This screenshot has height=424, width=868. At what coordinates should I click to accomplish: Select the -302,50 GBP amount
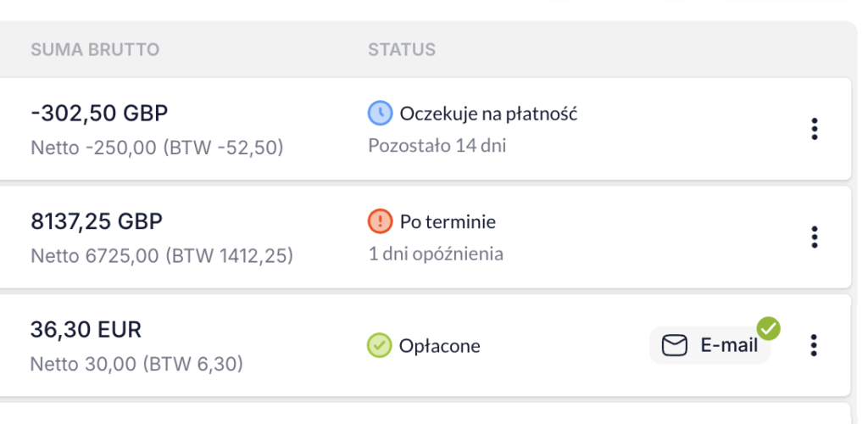[x=100, y=114]
